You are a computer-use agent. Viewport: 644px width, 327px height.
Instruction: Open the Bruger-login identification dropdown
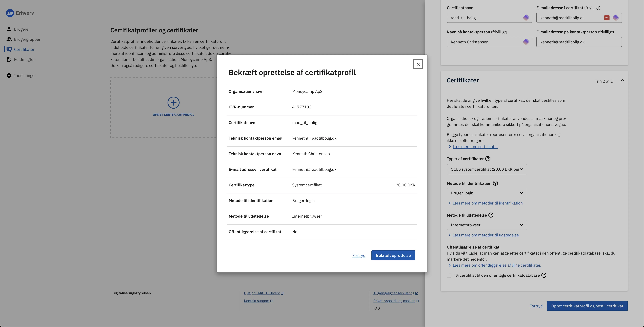tap(487, 193)
